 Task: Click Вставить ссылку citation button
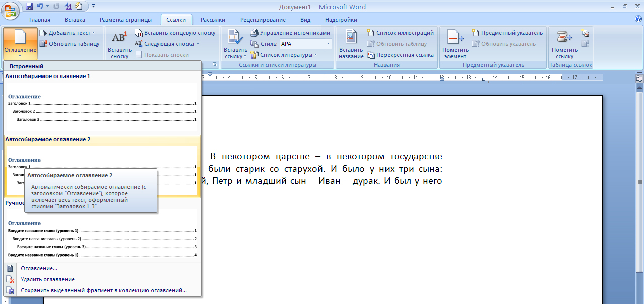click(235, 44)
